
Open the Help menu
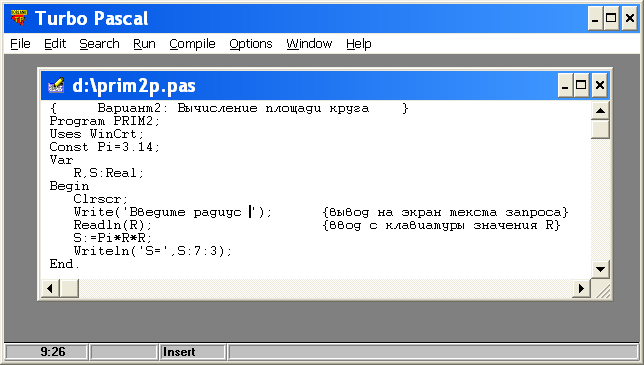(x=359, y=44)
